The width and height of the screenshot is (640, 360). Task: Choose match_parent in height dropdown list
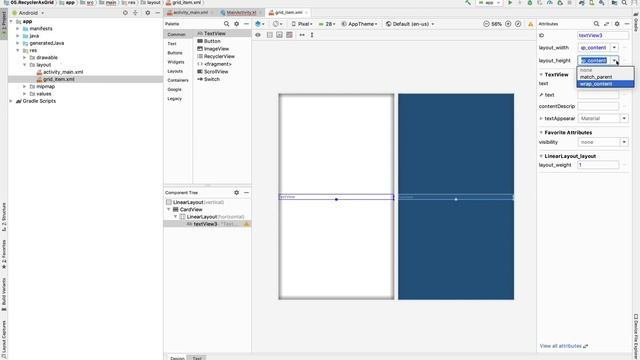pos(605,77)
